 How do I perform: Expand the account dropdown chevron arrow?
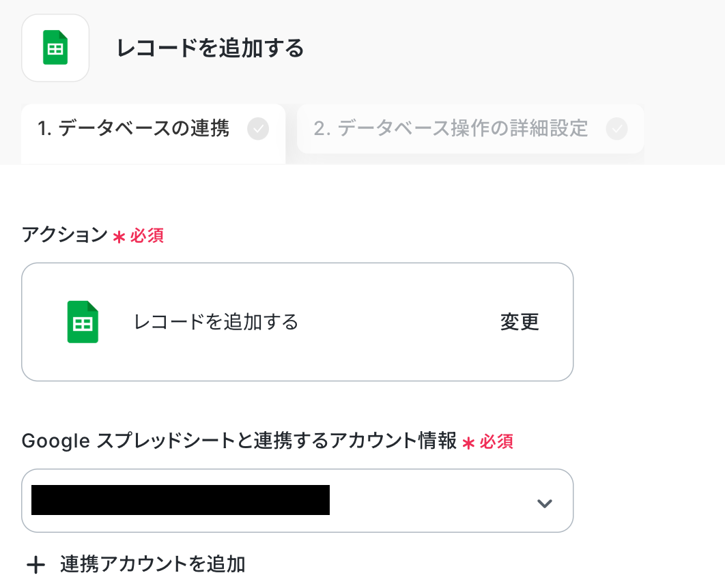tap(544, 503)
